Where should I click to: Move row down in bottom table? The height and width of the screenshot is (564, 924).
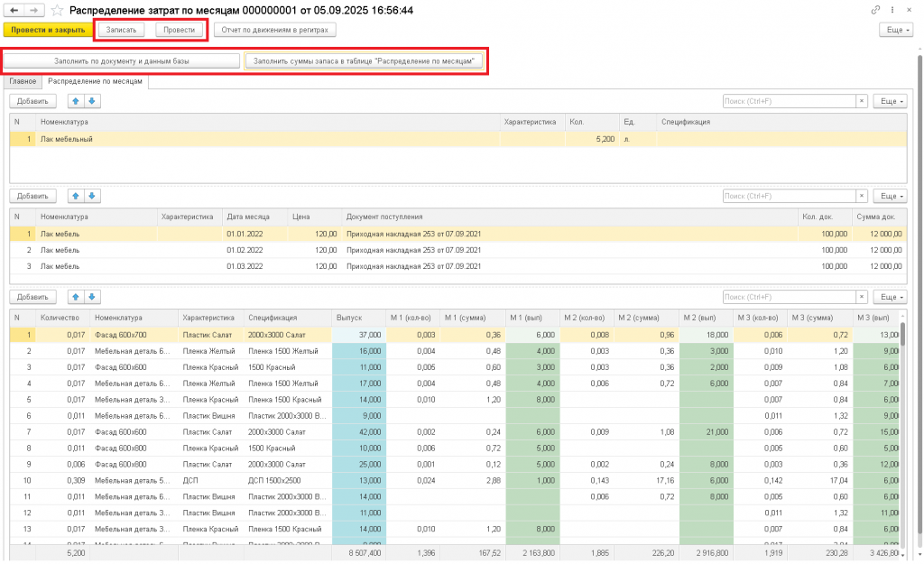(x=92, y=297)
